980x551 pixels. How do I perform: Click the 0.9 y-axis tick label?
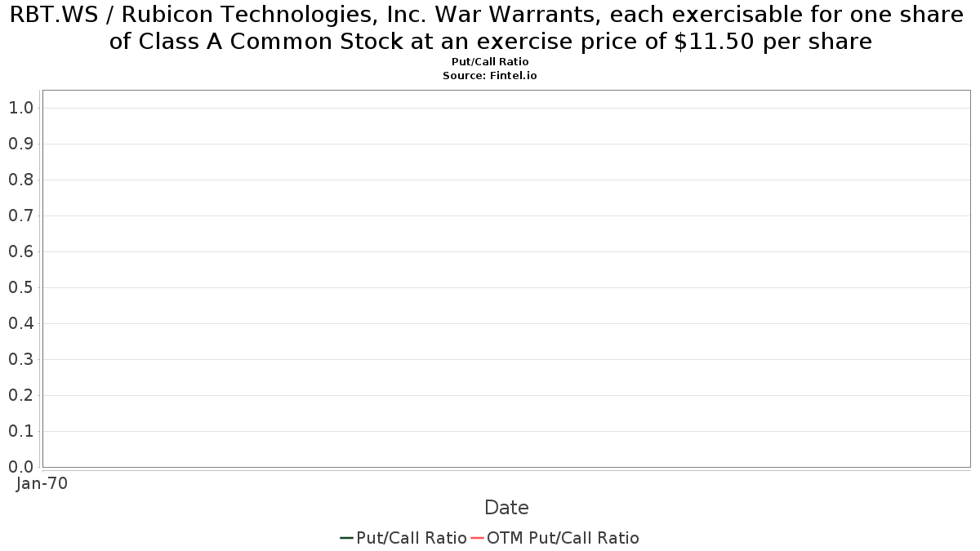[20, 144]
